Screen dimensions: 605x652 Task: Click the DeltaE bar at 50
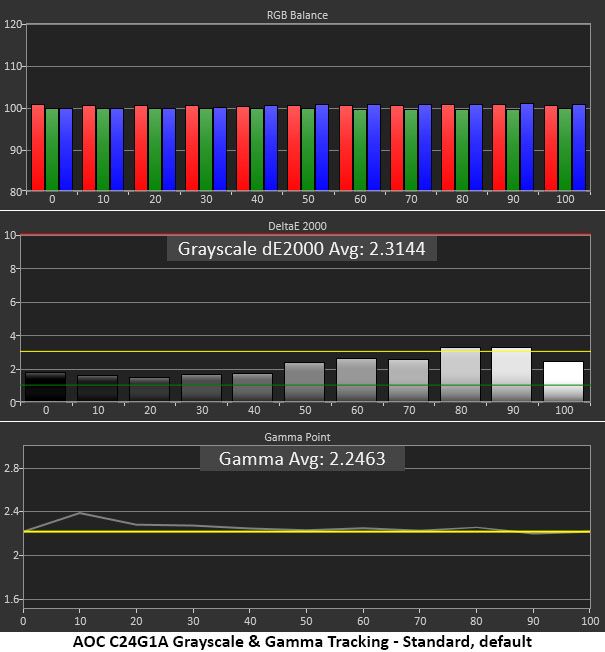click(x=304, y=382)
